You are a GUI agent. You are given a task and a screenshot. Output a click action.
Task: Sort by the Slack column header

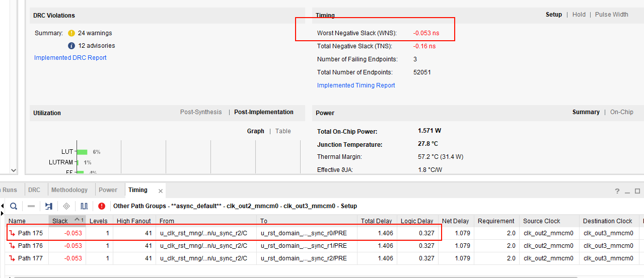60,221
